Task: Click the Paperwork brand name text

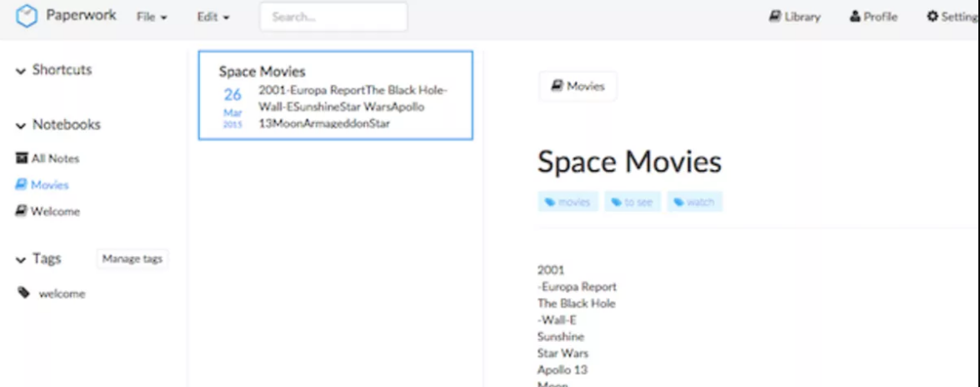Action: click(x=82, y=16)
